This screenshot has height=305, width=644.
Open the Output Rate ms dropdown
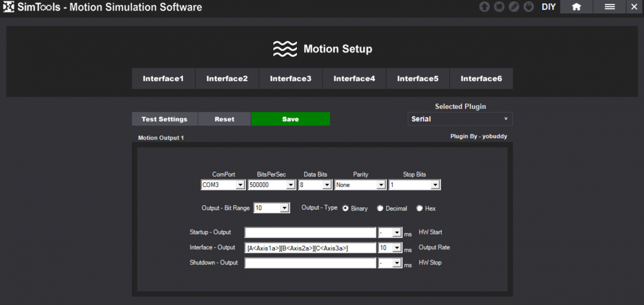pos(397,248)
